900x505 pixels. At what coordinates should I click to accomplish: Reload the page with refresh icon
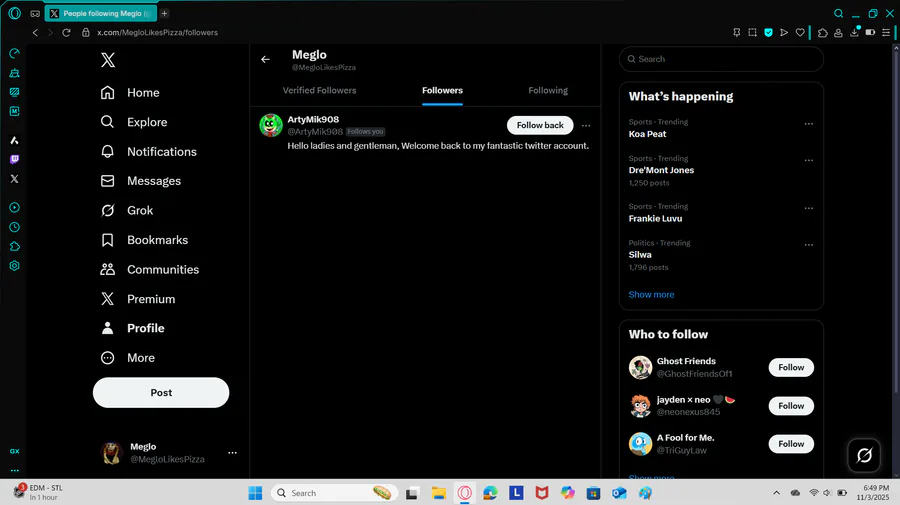coord(67,33)
